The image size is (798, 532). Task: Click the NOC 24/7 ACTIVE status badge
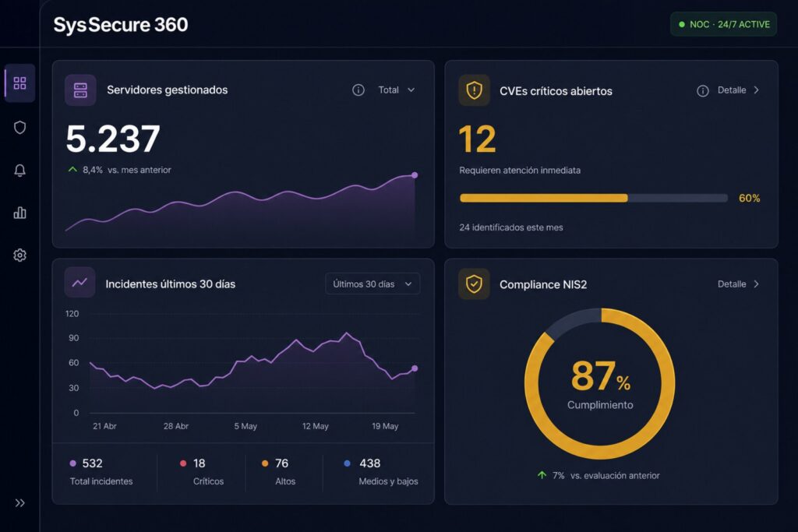(723, 24)
